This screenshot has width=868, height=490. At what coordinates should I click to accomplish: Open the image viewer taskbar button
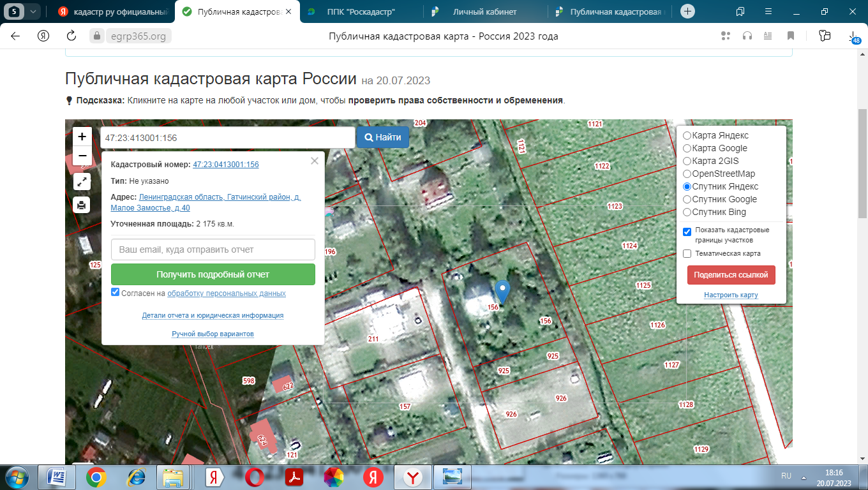click(x=452, y=477)
